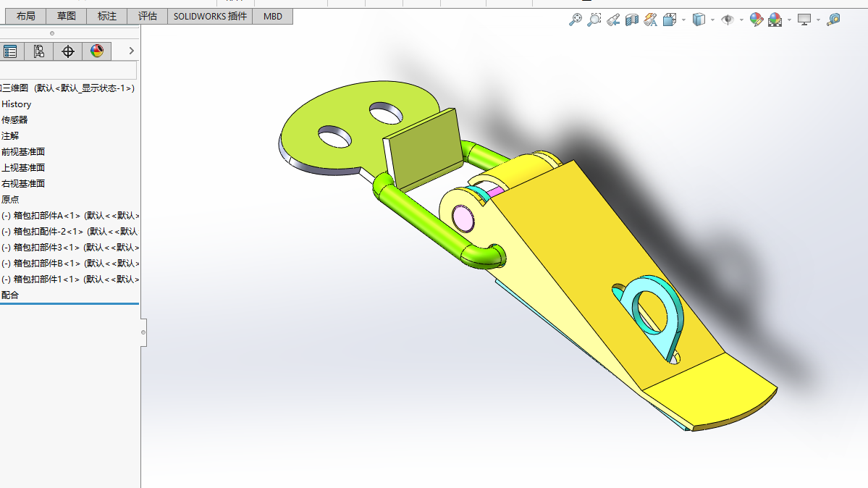Select the Zoom to Area tool
The width and height of the screenshot is (868, 488).
[x=594, y=20]
